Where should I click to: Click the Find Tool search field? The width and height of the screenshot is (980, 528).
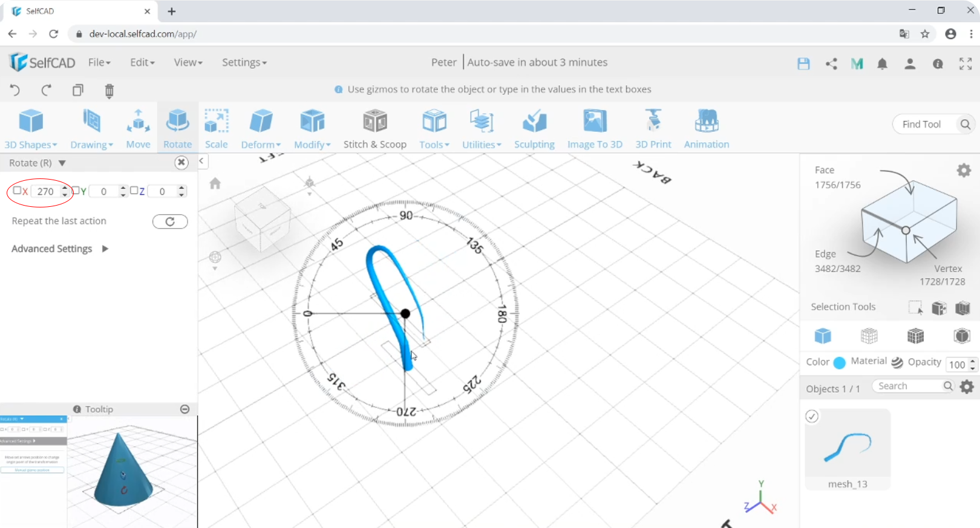(922, 124)
